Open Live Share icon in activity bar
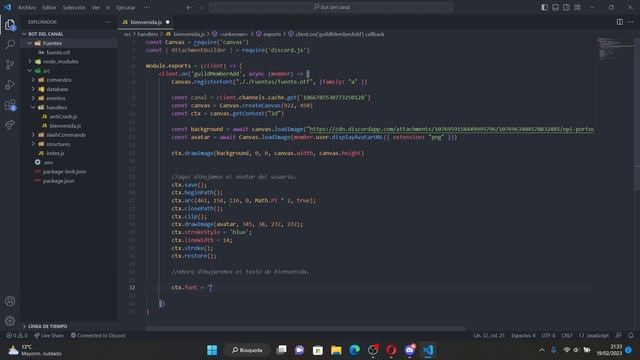 (x=10, y=125)
